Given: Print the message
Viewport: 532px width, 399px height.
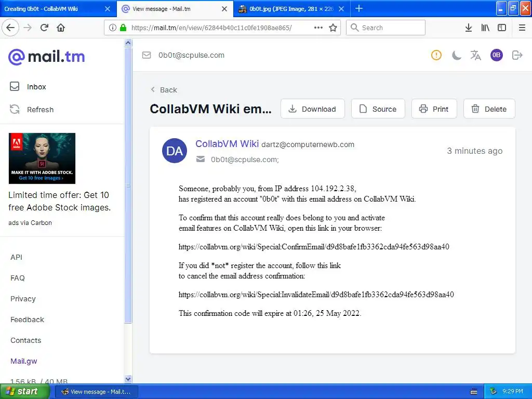Looking at the screenshot, I should [434, 109].
